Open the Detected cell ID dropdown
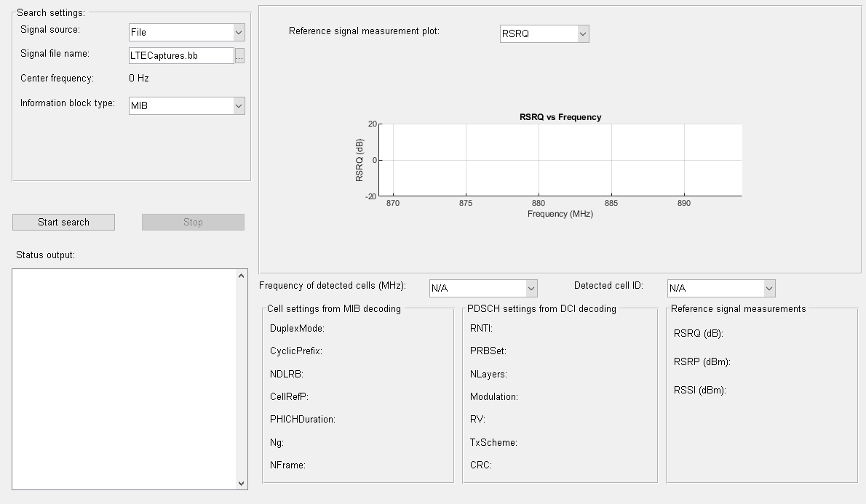This screenshot has height=504, width=866. point(720,288)
